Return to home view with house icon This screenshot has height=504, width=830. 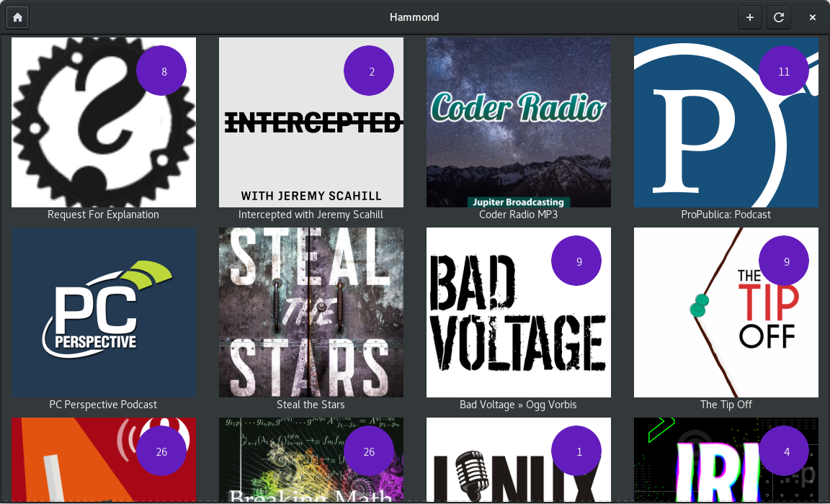17,17
